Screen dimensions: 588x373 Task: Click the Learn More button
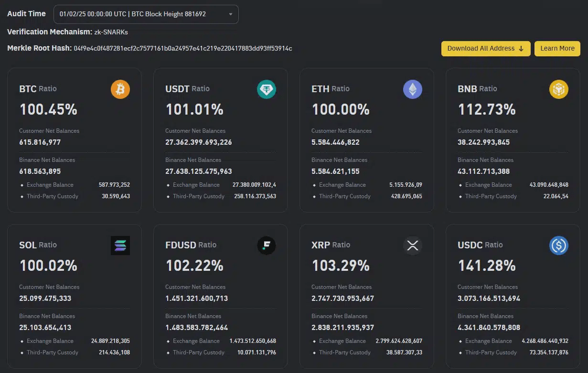pyautogui.click(x=557, y=48)
